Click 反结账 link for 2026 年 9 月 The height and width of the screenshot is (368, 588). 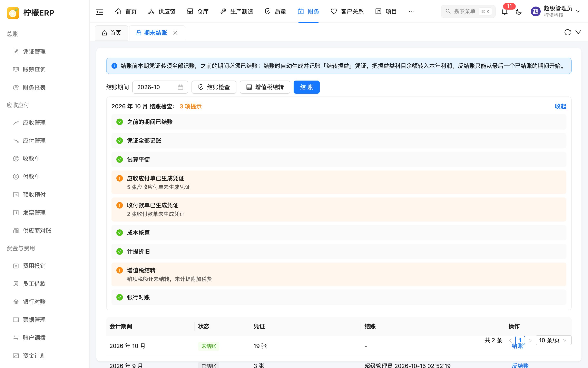pos(520,365)
